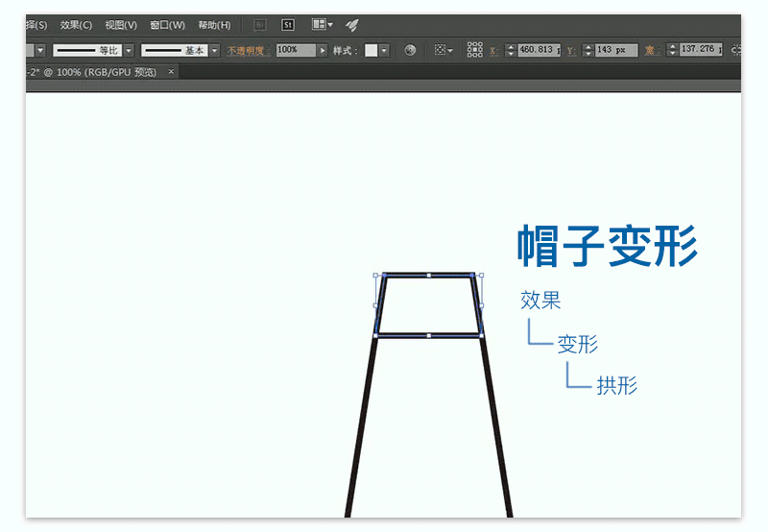Click the width value stepper arrows
The image size is (768, 532).
tap(673, 50)
